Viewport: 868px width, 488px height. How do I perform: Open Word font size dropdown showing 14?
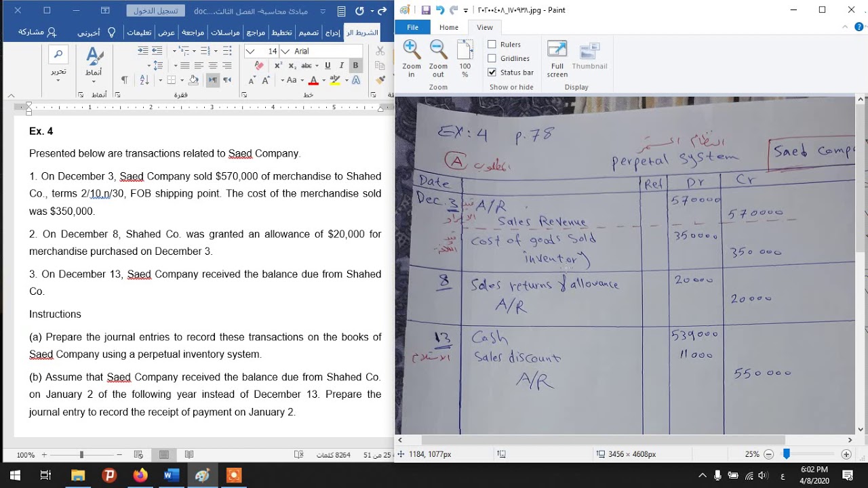[x=250, y=51]
